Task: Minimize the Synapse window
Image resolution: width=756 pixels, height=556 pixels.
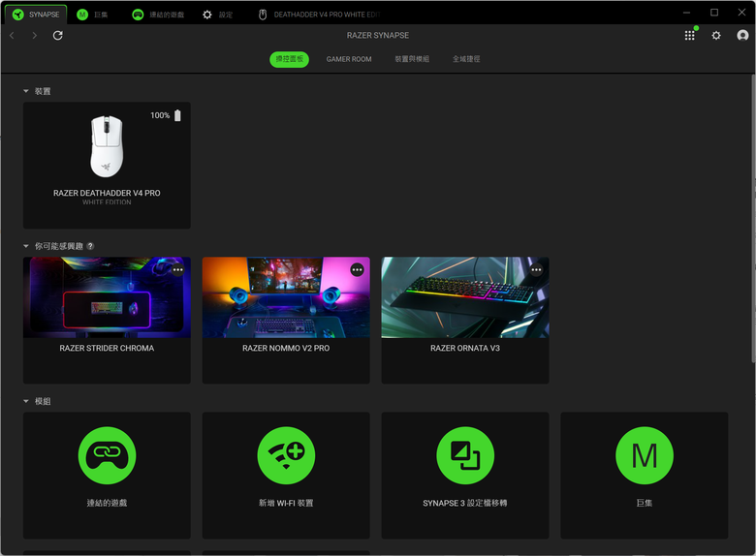Action: pyautogui.click(x=686, y=13)
